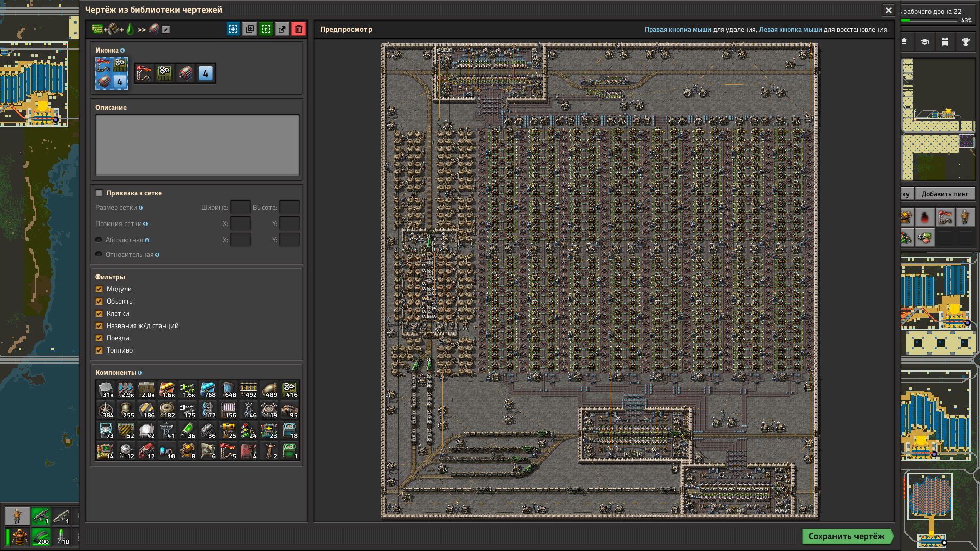Screen dimensions: 980x551
Task: Click the stone brick component showing 31к
Action: pyautogui.click(x=106, y=390)
